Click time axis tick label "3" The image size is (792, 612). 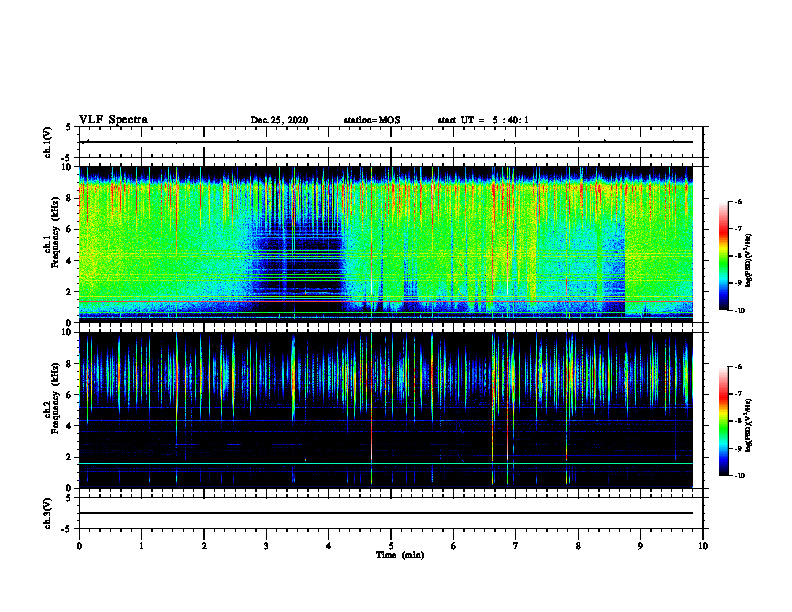click(266, 546)
